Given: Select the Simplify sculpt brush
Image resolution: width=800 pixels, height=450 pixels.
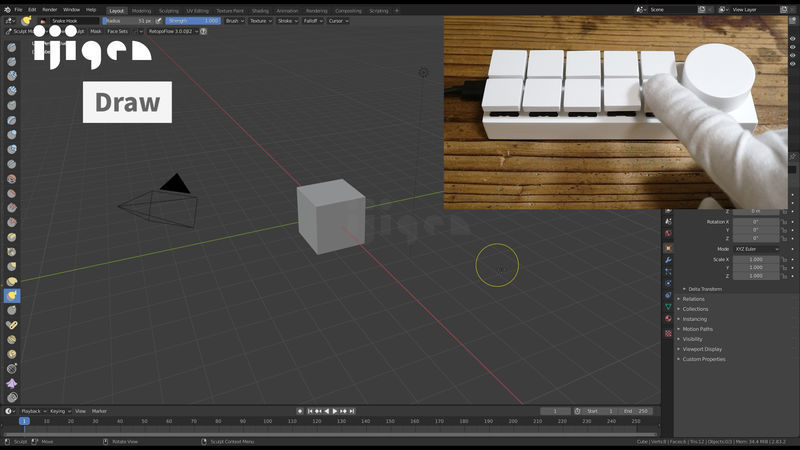Looking at the screenshot, I should pos(12,397).
